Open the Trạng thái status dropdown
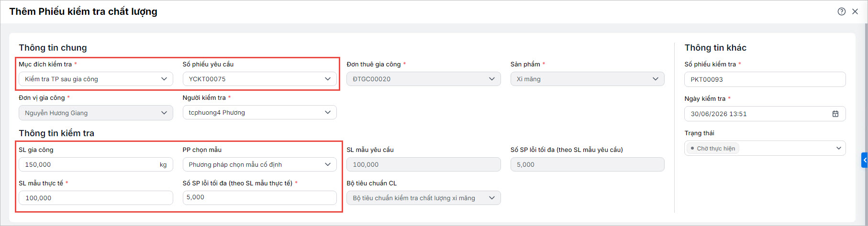This screenshot has width=868, height=226. point(765,148)
